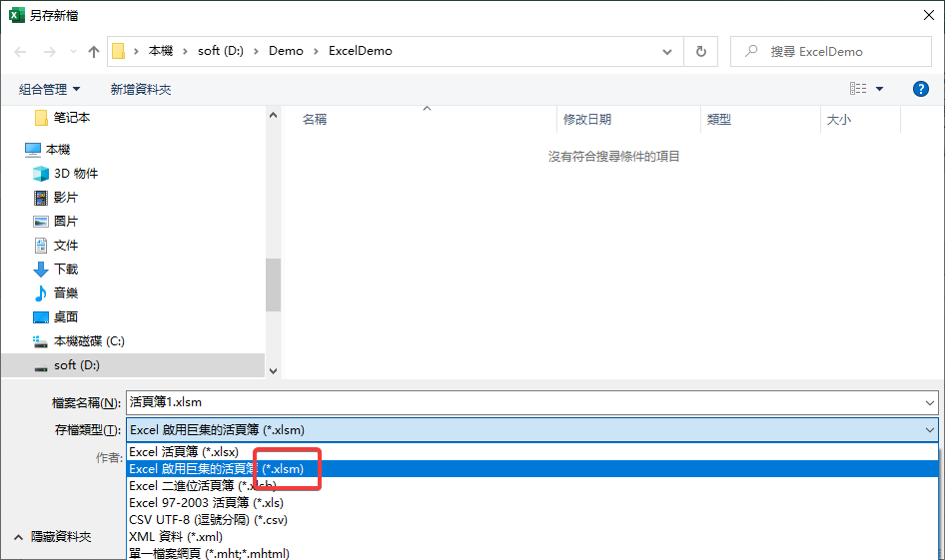Choose Excel 活頁簿 (*.xlsx) file type
Screen dimensions: 945x560
click(532, 451)
